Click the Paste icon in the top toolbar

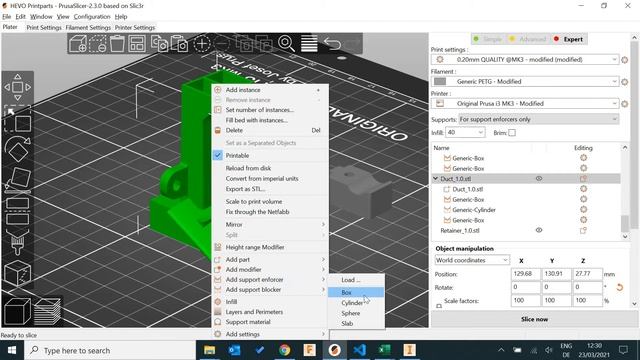tap(179, 43)
